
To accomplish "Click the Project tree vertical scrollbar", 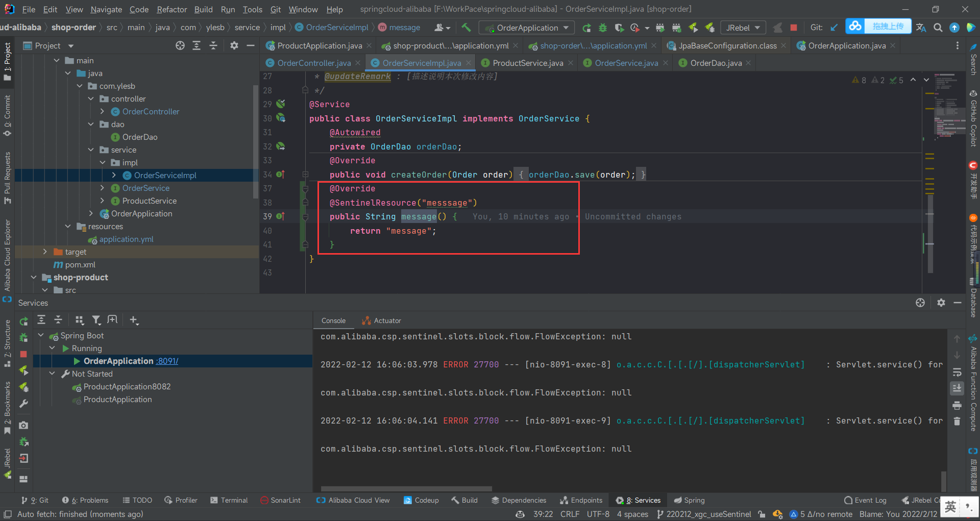I will click(x=256, y=142).
